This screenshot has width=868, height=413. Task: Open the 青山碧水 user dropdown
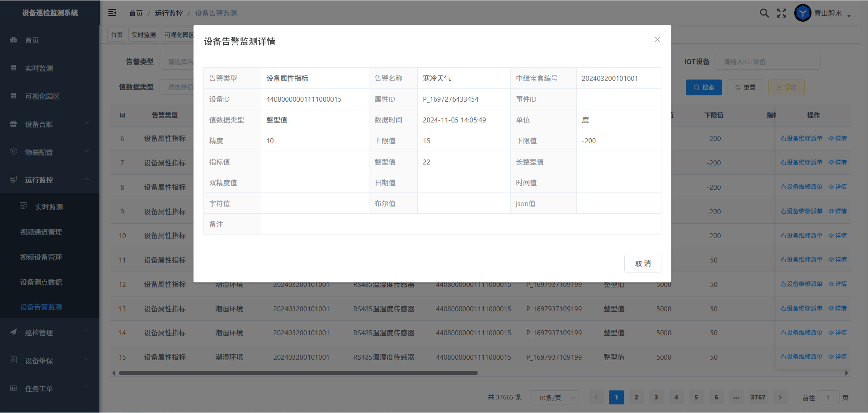point(832,14)
